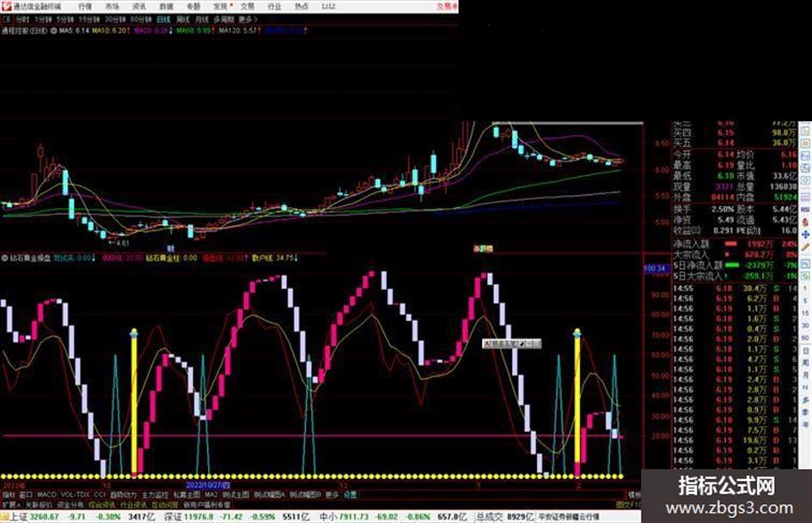
Task: Open the 互动问答 tab
Action: 165,504
